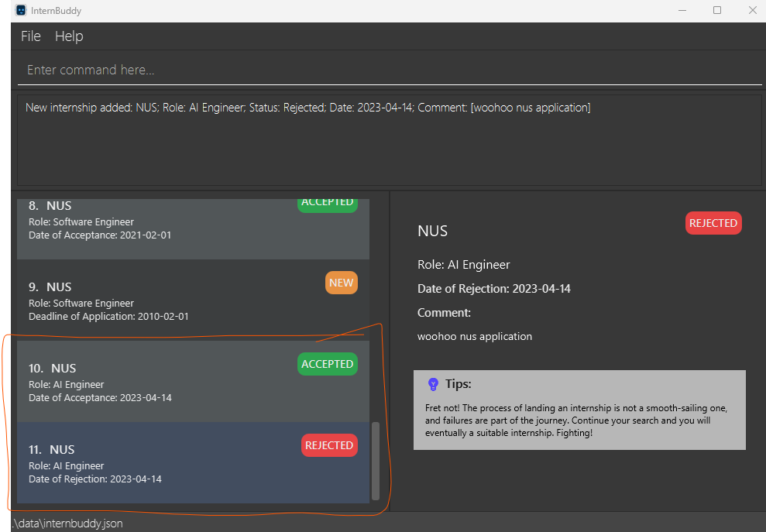The height and width of the screenshot is (532, 766).
Task: Maximize the InternBuddy window
Action: [717, 10]
